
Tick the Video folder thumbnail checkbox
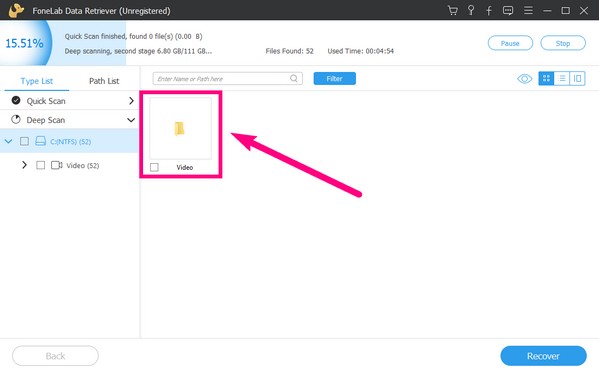(x=154, y=167)
